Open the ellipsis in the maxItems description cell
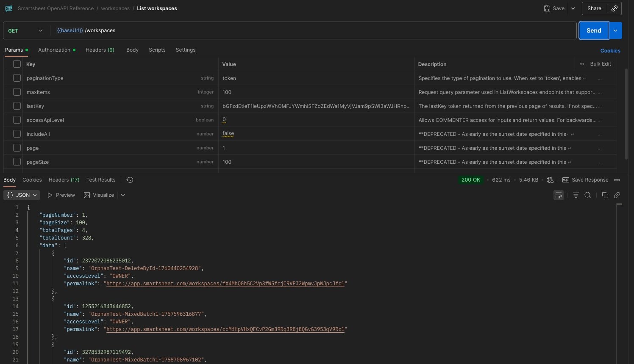This screenshot has width=634, height=364. 600,92
